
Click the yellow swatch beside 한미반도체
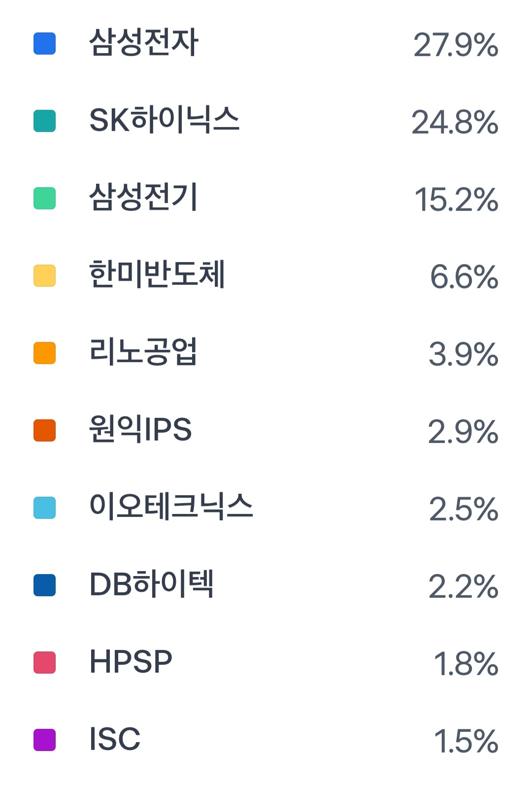tap(44, 275)
